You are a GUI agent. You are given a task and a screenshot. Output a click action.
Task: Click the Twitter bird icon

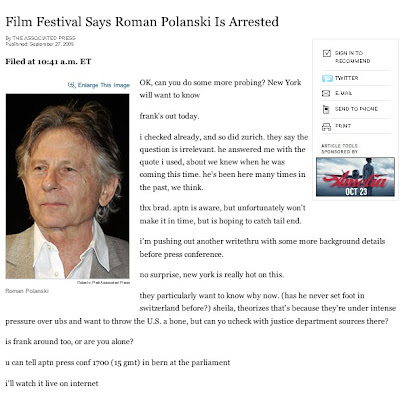(x=327, y=78)
